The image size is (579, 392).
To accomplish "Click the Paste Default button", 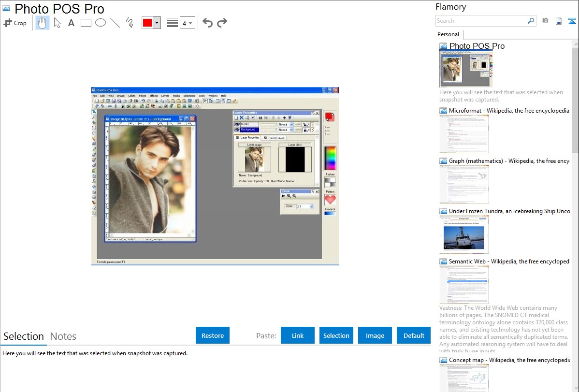I will [x=414, y=335].
